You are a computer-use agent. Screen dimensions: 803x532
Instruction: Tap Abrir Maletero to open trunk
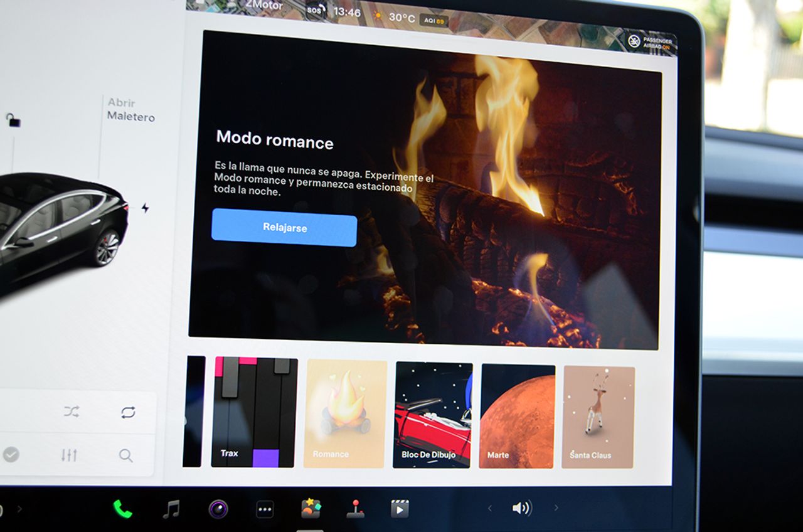coord(130,110)
